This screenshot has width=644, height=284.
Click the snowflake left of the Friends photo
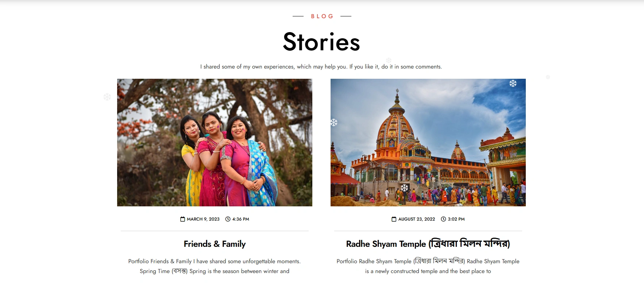107,97
